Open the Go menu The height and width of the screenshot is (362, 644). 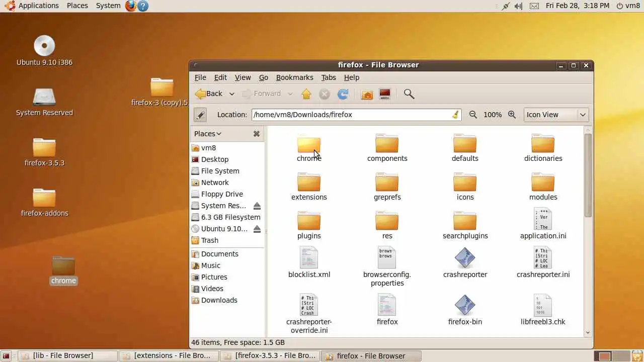tap(264, 77)
